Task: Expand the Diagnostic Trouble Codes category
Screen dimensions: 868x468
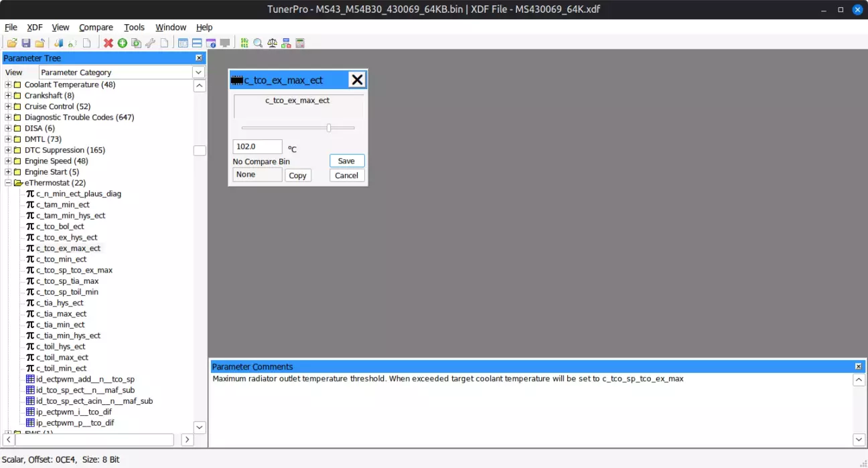Action: point(8,118)
